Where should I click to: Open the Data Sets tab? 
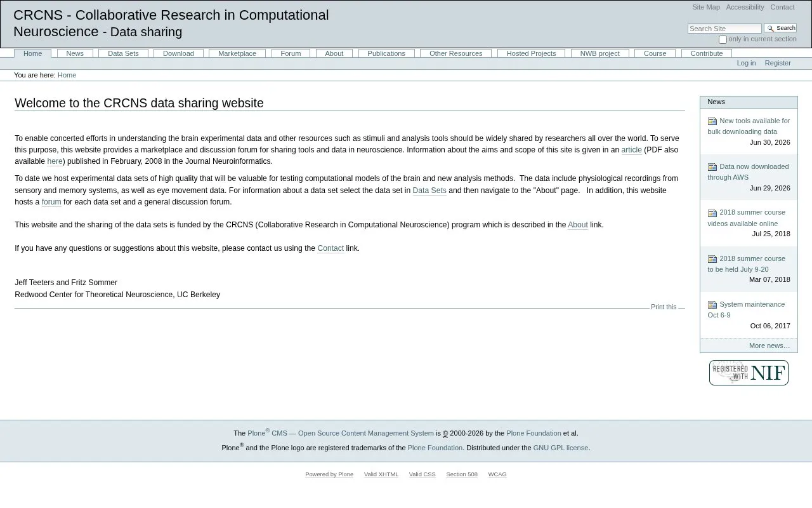point(123,53)
